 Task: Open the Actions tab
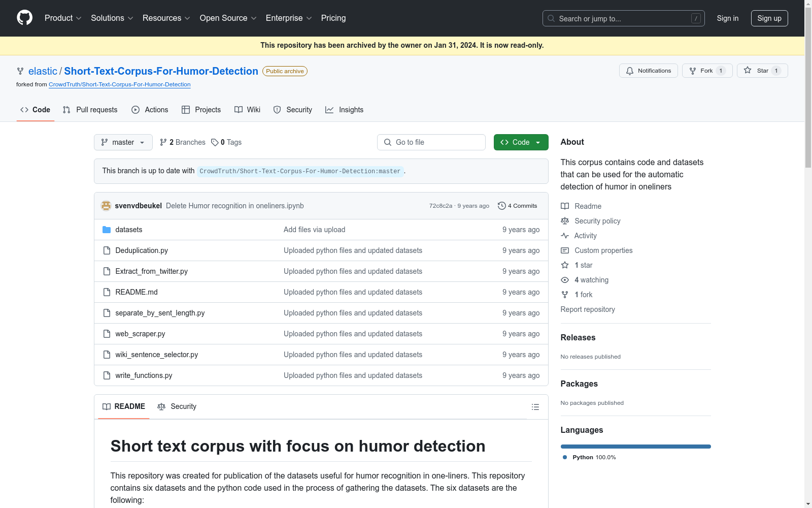150,110
